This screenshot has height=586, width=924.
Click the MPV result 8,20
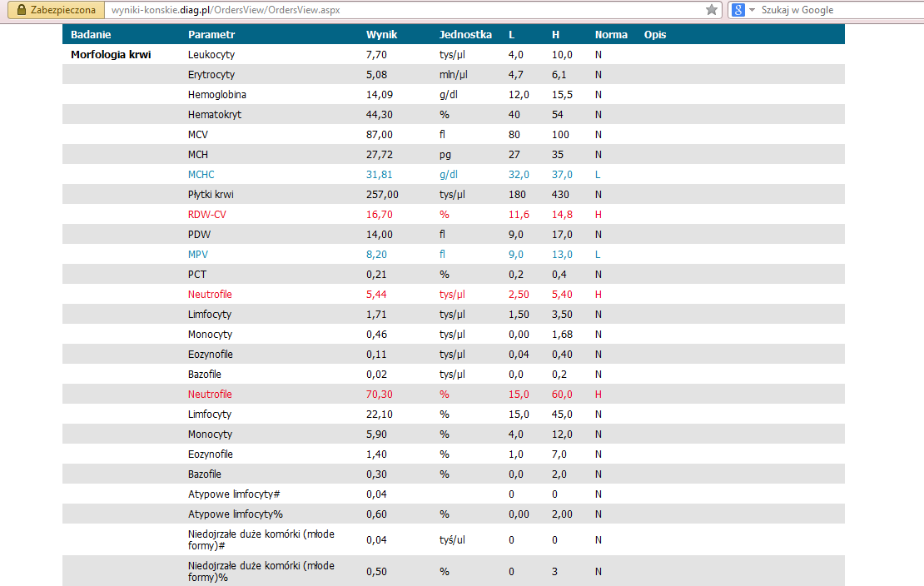(x=376, y=255)
